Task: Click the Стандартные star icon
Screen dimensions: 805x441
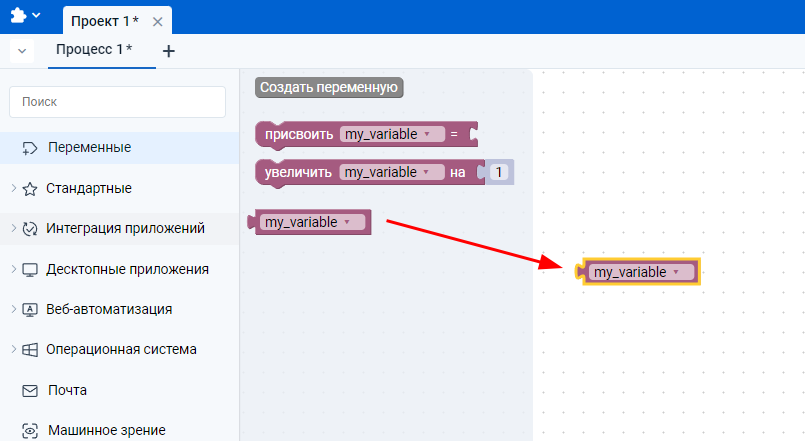Action: point(30,189)
